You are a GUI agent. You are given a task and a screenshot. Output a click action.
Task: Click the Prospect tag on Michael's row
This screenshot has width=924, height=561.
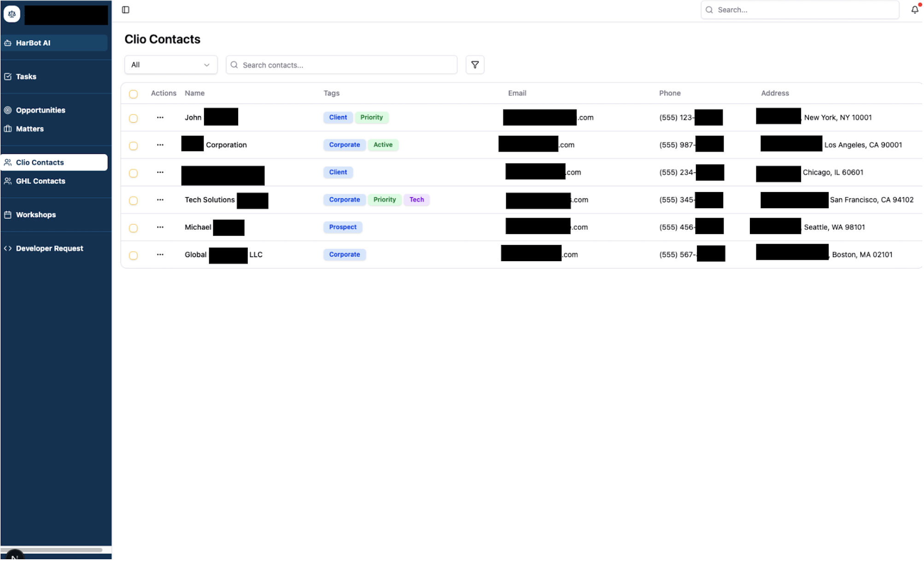(x=343, y=227)
